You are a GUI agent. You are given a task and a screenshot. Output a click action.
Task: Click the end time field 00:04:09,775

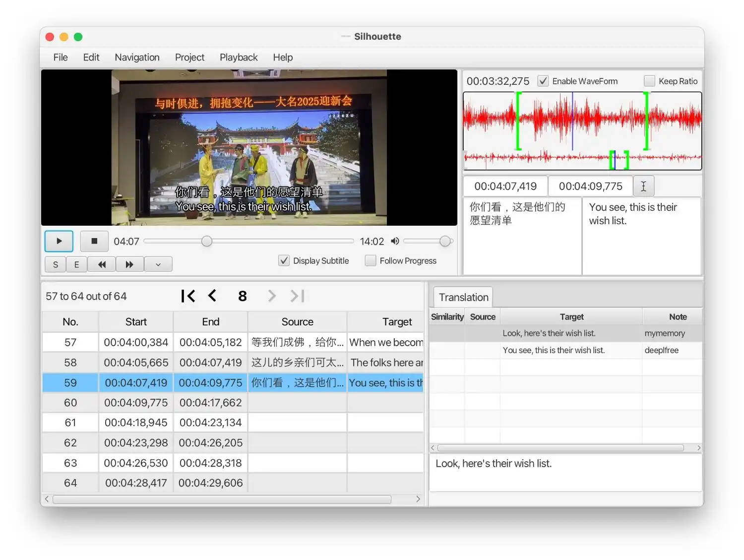(590, 186)
